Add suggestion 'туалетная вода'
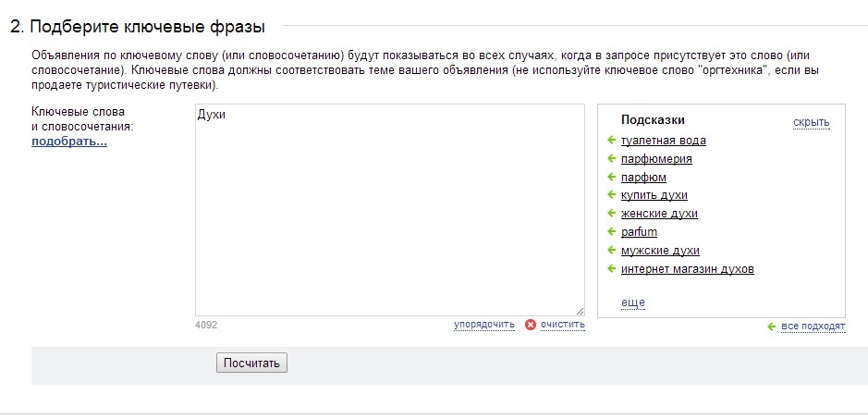The image size is (868, 419). click(x=663, y=141)
